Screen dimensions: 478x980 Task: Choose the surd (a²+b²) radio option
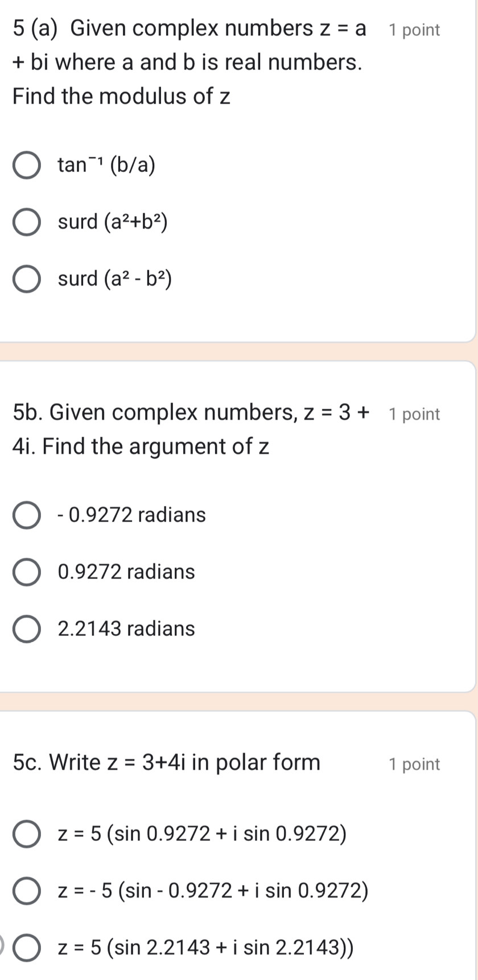coord(26,222)
